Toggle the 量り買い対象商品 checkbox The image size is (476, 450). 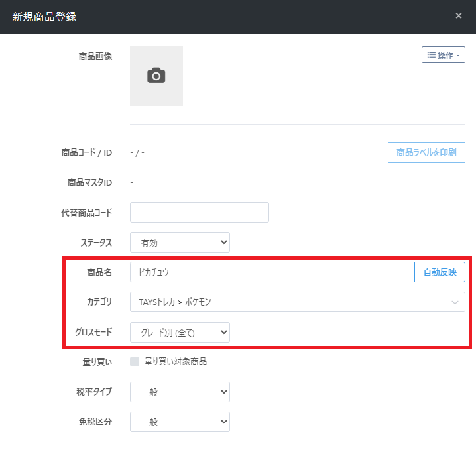135,361
